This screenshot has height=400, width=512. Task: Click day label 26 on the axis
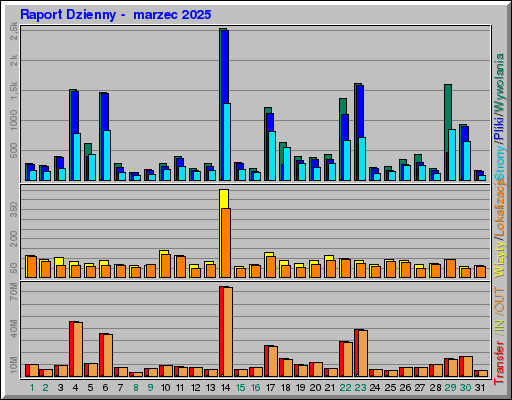(405, 388)
